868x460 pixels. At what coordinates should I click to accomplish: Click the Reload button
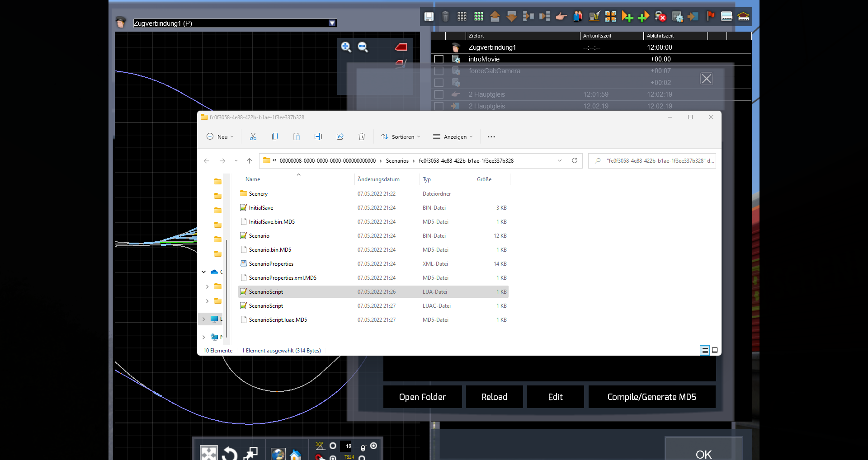point(494,397)
